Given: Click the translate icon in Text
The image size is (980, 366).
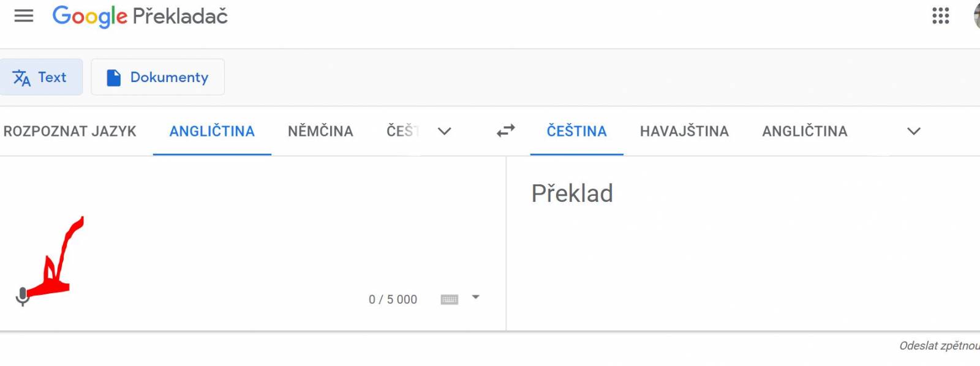Looking at the screenshot, I should tap(21, 78).
